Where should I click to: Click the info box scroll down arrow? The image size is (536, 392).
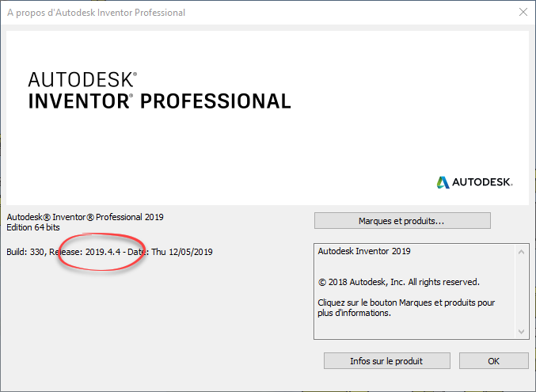tap(521, 332)
